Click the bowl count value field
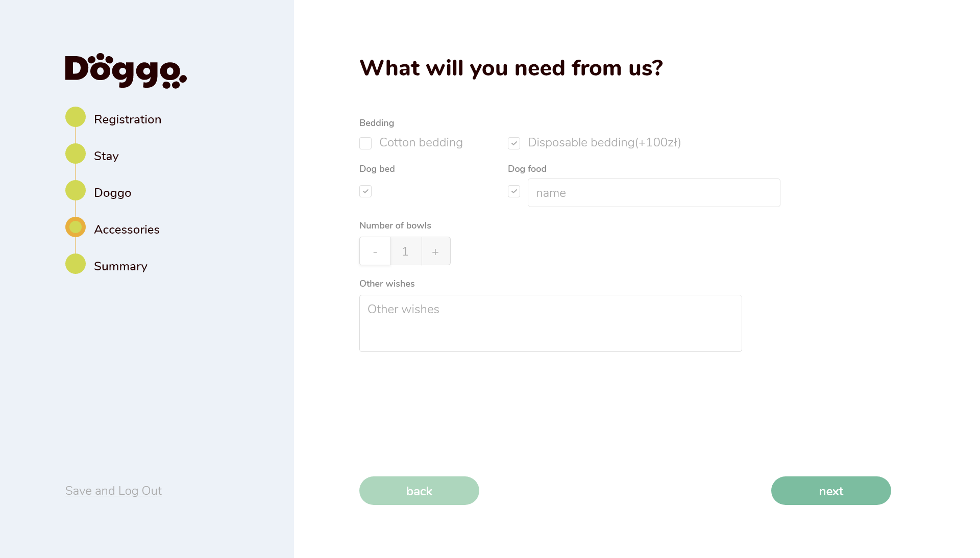The image size is (980, 558). [x=406, y=251]
